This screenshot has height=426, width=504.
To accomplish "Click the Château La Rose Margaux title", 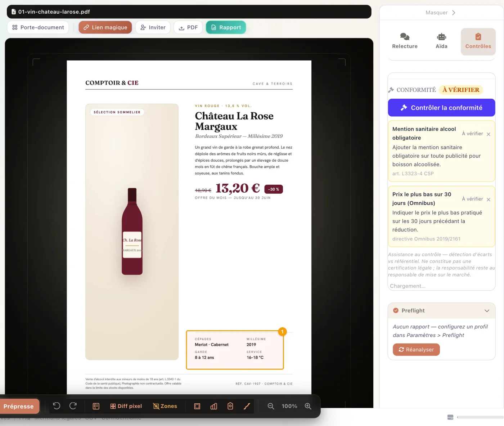I will (x=234, y=121).
